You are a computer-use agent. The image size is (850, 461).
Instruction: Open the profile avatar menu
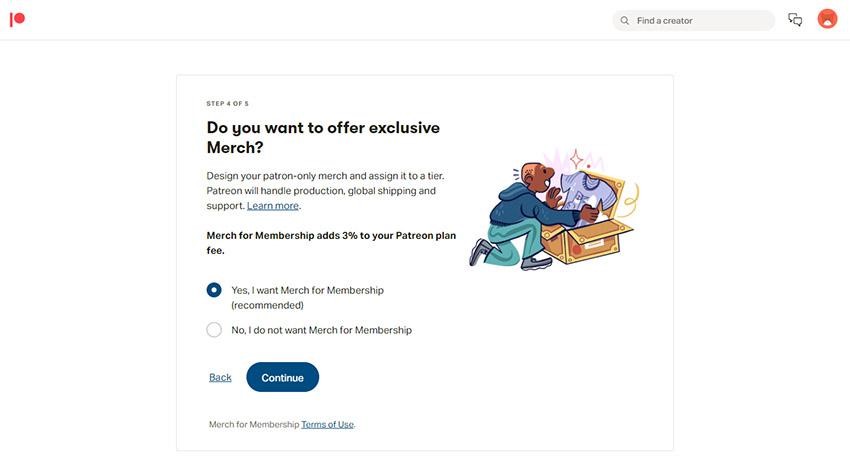click(x=827, y=19)
